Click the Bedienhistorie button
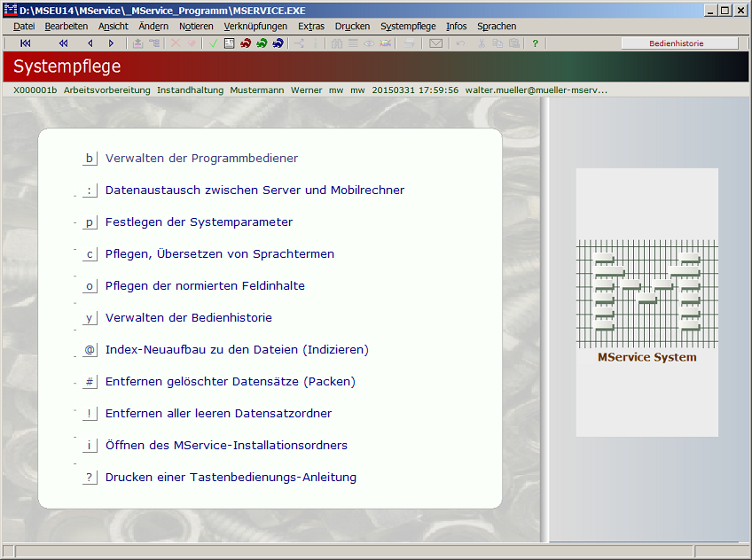The height and width of the screenshot is (560, 752). pos(679,43)
